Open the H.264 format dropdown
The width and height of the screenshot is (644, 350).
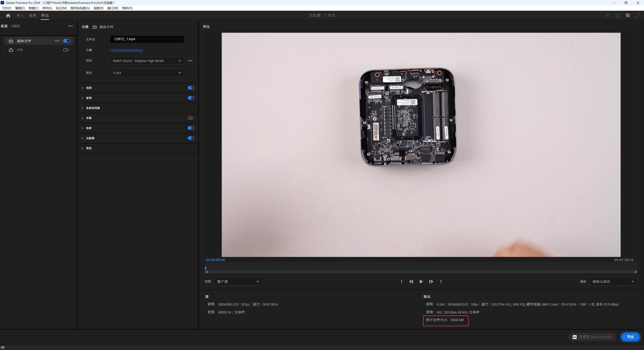[x=147, y=73]
